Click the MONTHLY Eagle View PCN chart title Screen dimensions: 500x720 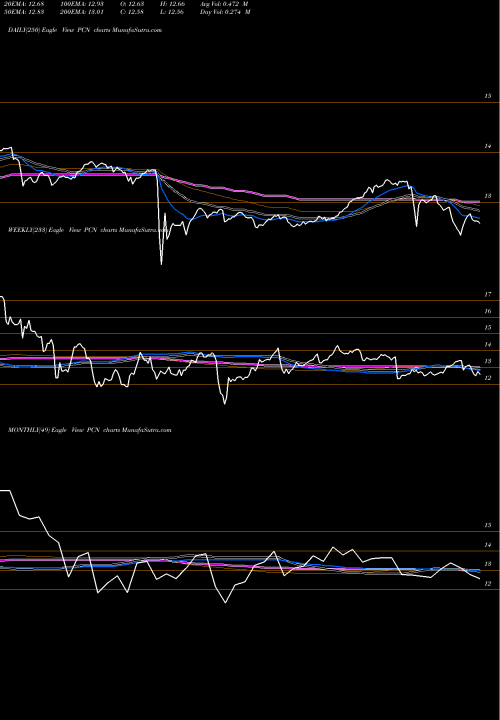click(90, 430)
